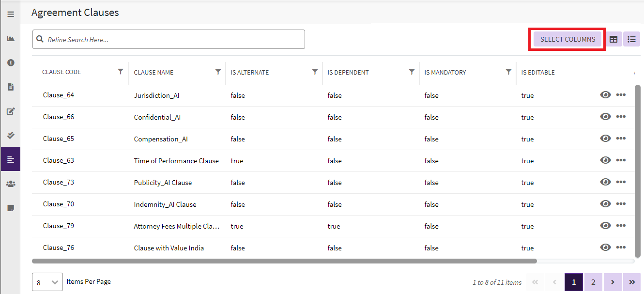Jump to the last page
This screenshot has width=644, height=294.
pyautogui.click(x=632, y=282)
